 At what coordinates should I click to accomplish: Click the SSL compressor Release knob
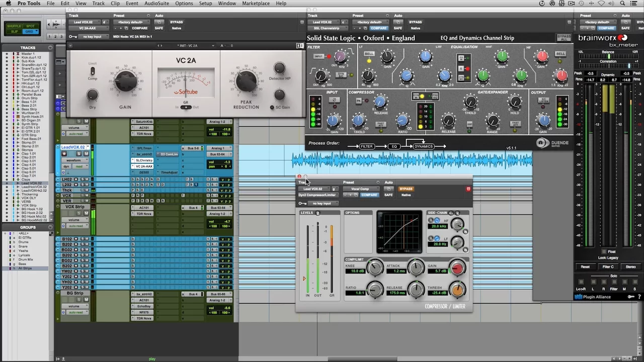pyautogui.click(x=380, y=102)
